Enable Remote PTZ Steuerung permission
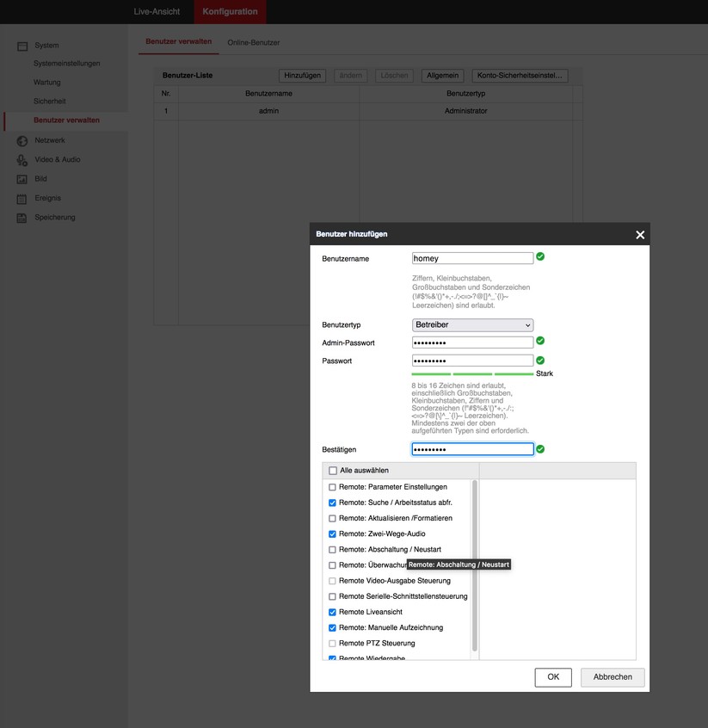The image size is (708, 728). pos(332,643)
